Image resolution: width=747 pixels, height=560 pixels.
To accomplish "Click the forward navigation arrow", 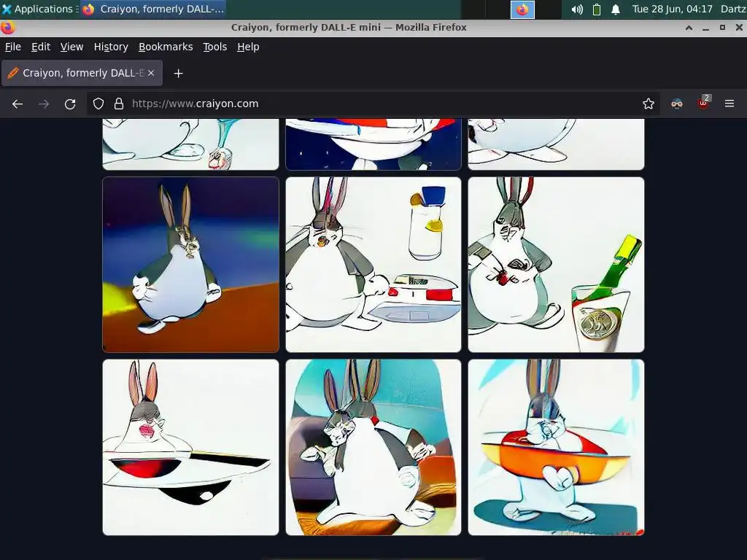I will pos(44,104).
